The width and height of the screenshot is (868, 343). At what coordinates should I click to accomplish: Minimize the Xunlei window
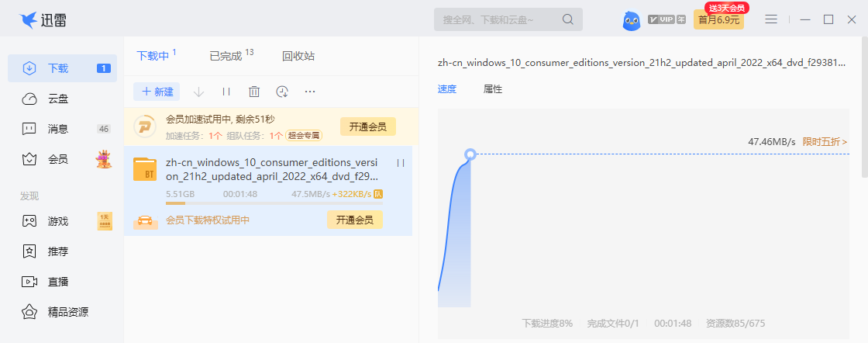tap(805, 19)
